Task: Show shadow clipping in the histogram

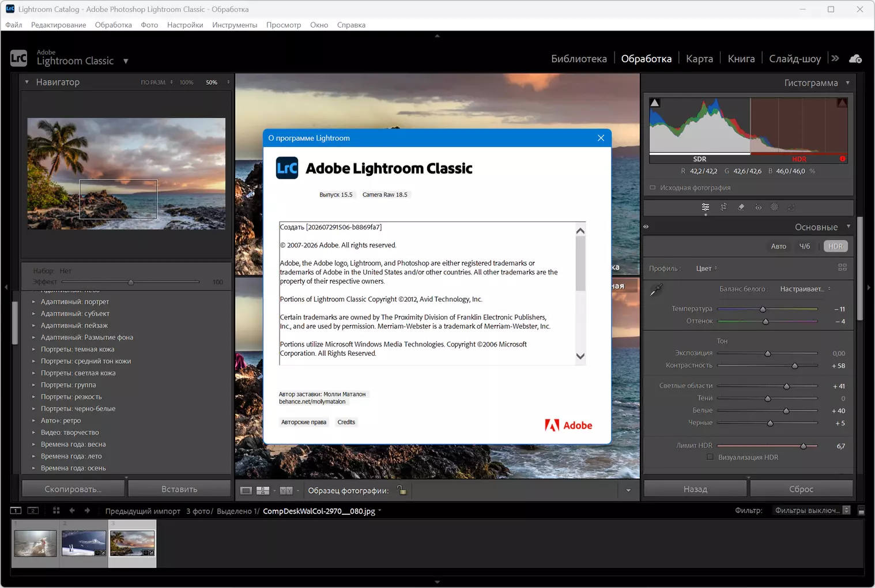Action: pyautogui.click(x=655, y=103)
